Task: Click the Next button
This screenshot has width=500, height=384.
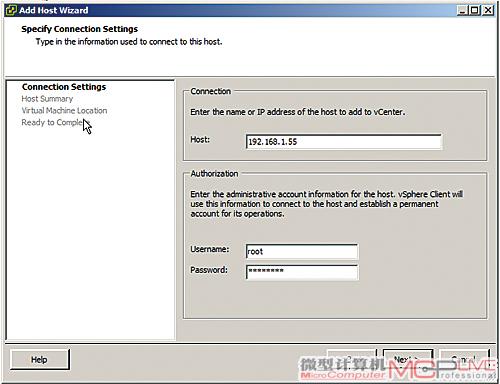Action: click(x=408, y=360)
